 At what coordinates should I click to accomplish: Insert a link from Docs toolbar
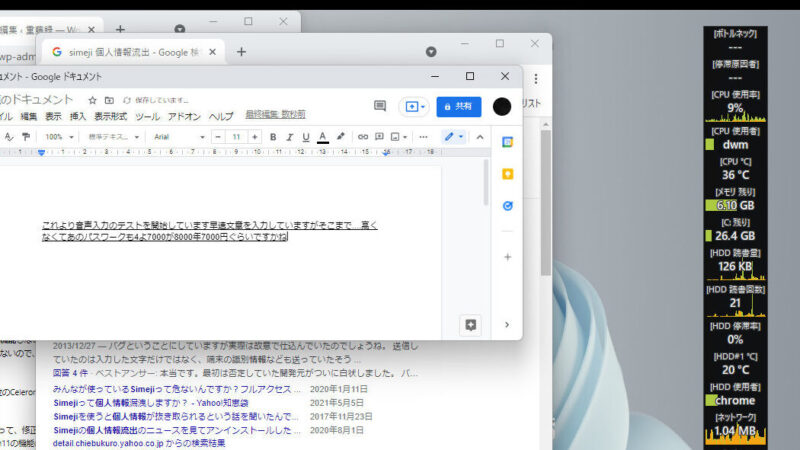point(363,137)
